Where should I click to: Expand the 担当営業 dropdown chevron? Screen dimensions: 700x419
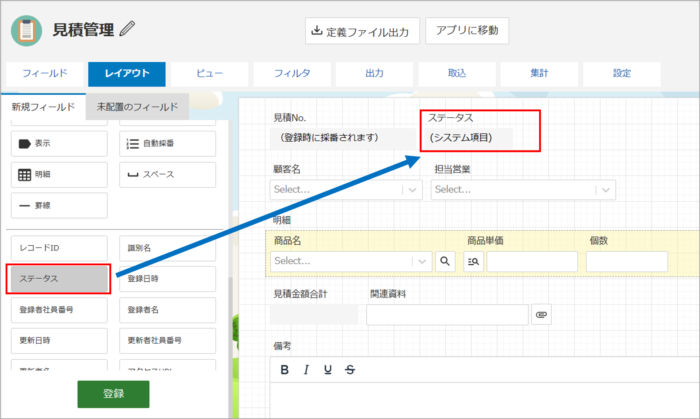click(x=606, y=190)
